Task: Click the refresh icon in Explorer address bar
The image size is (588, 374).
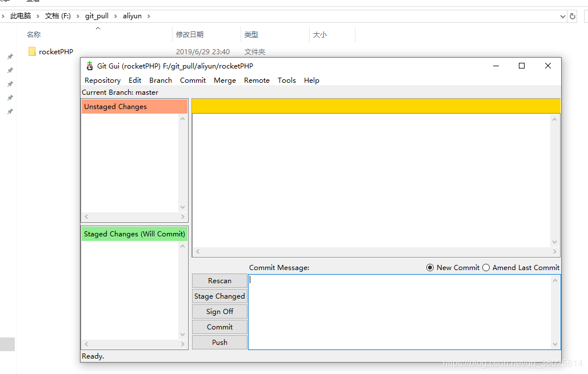Action: [x=572, y=16]
